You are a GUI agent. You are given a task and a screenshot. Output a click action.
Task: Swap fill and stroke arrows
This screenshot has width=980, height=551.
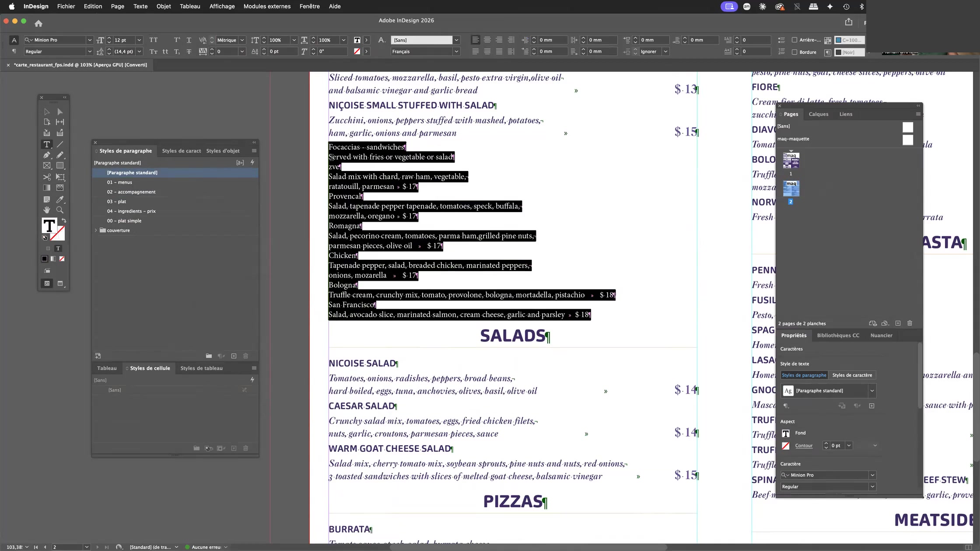click(64, 220)
